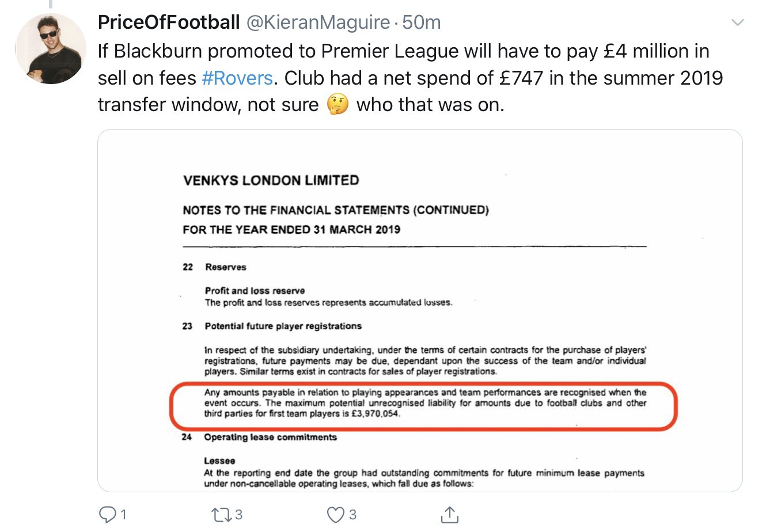Click the retweet arrows icon

[x=221, y=514]
